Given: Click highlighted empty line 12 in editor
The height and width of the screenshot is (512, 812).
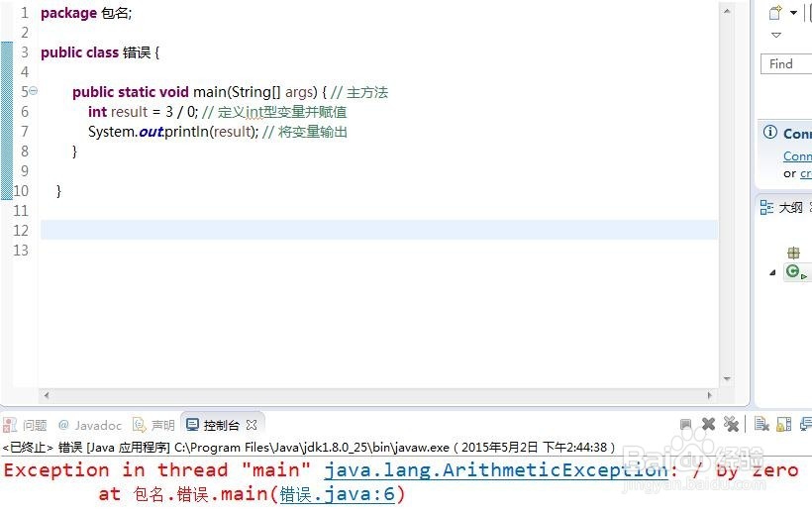Looking at the screenshot, I should point(379,230).
